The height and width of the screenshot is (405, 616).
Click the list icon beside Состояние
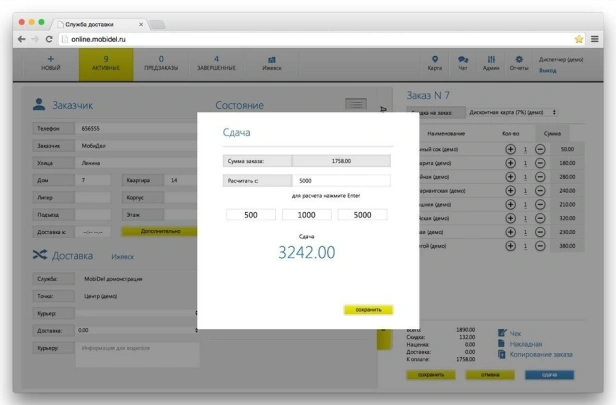[355, 104]
